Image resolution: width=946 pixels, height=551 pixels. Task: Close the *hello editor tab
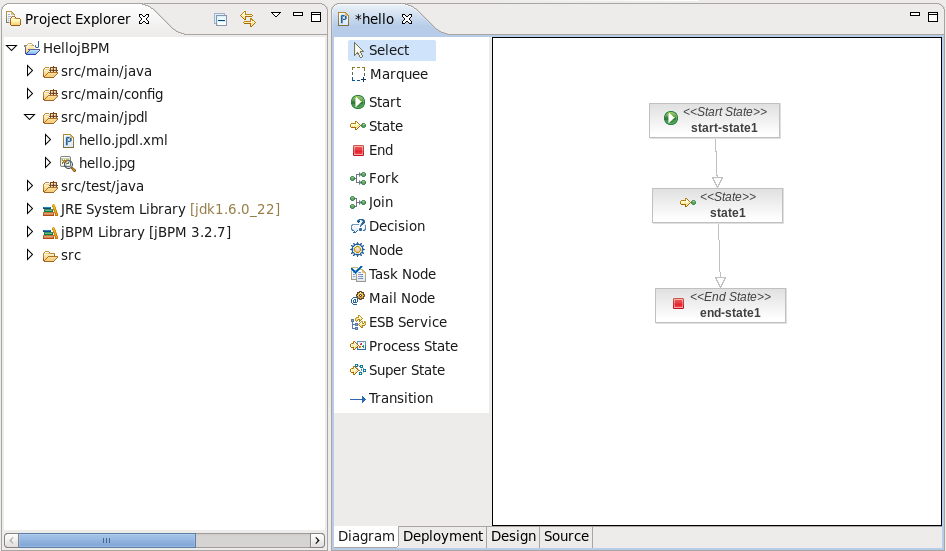(407, 19)
